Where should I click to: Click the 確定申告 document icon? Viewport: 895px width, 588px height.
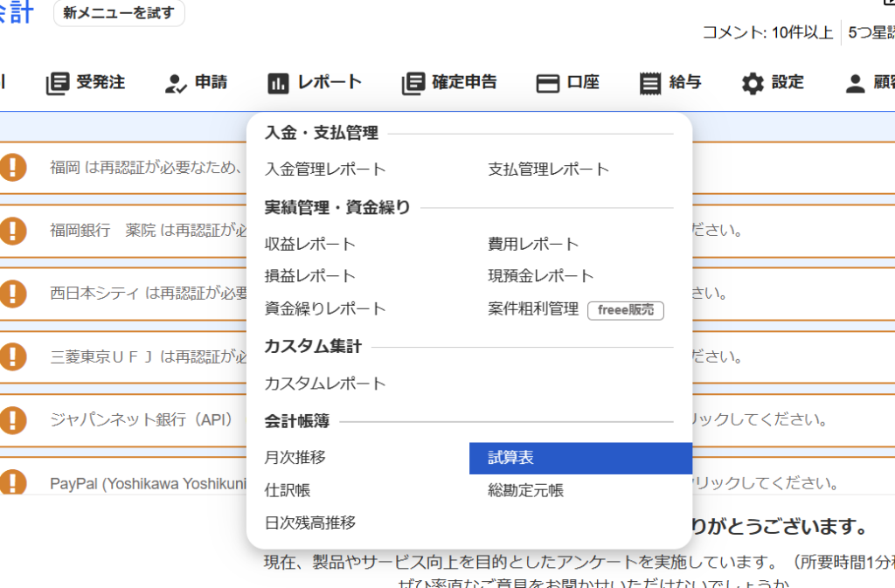click(x=413, y=83)
